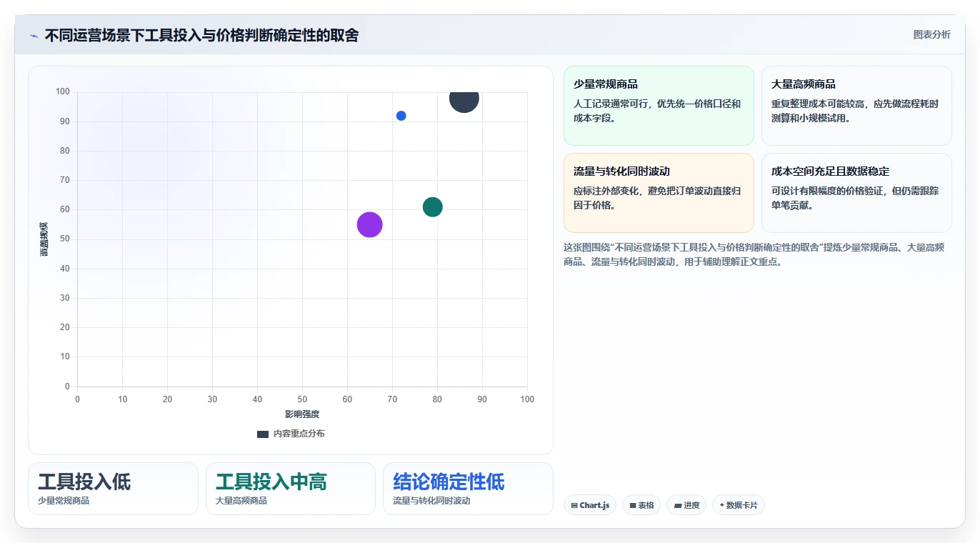Click the 数据卡片 tag chip
The width and height of the screenshot is (980, 543).
click(739, 505)
